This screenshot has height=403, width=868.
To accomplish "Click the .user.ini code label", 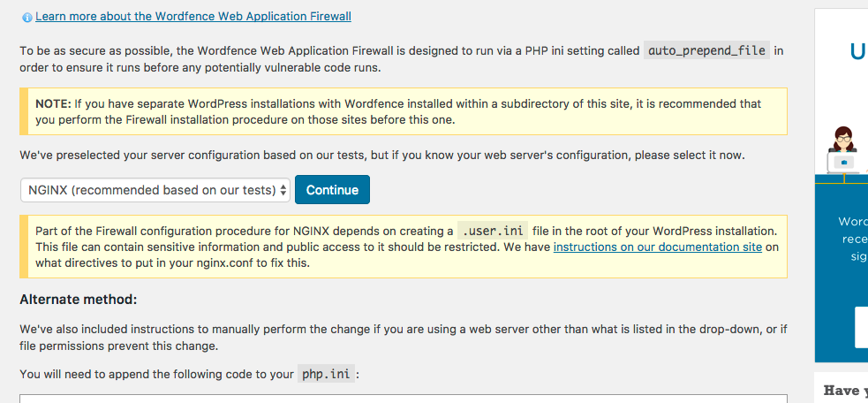I will (493, 231).
